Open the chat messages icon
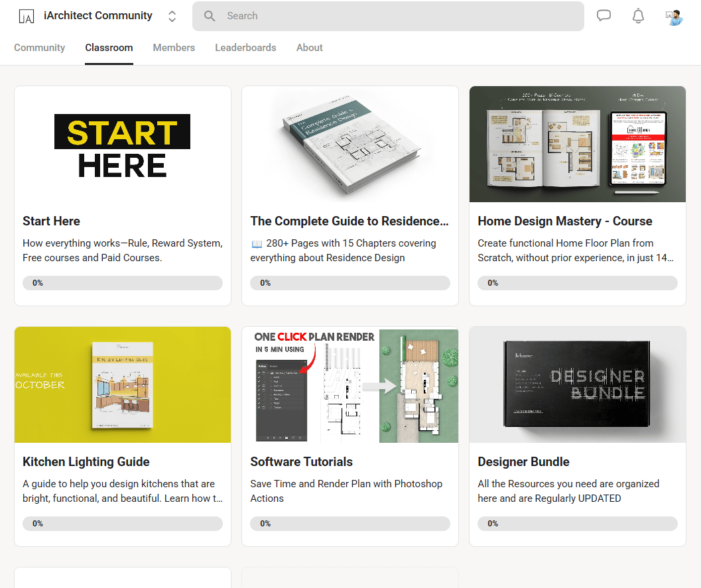 point(604,16)
